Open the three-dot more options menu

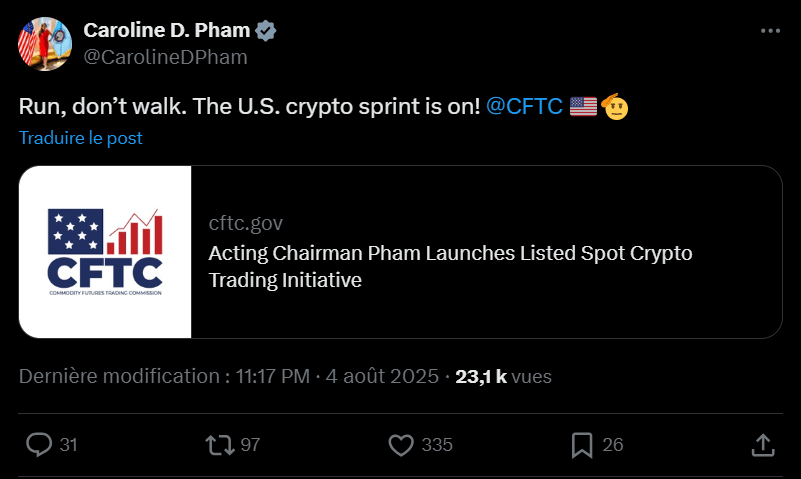click(770, 31)
